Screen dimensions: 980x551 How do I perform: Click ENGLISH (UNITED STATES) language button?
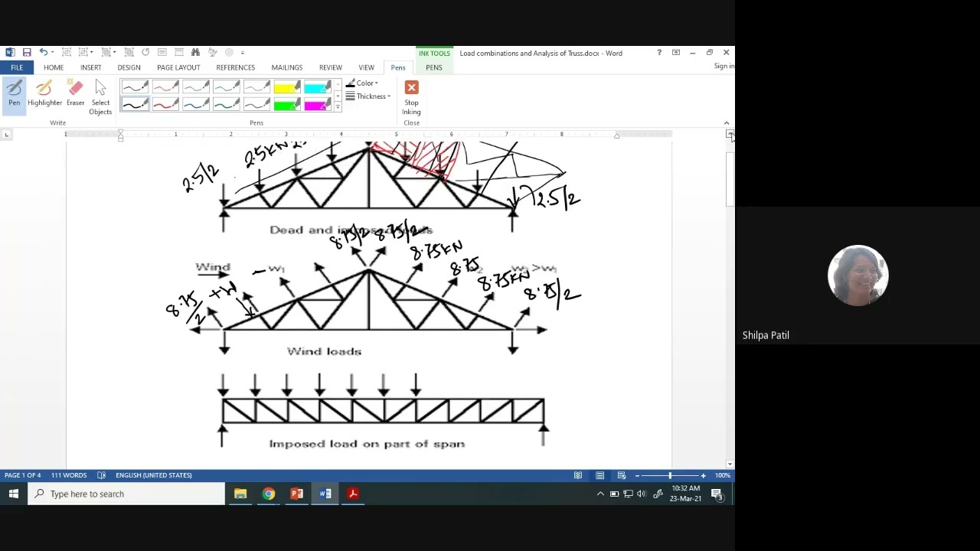pyautogui.click(x=154, y=475)
